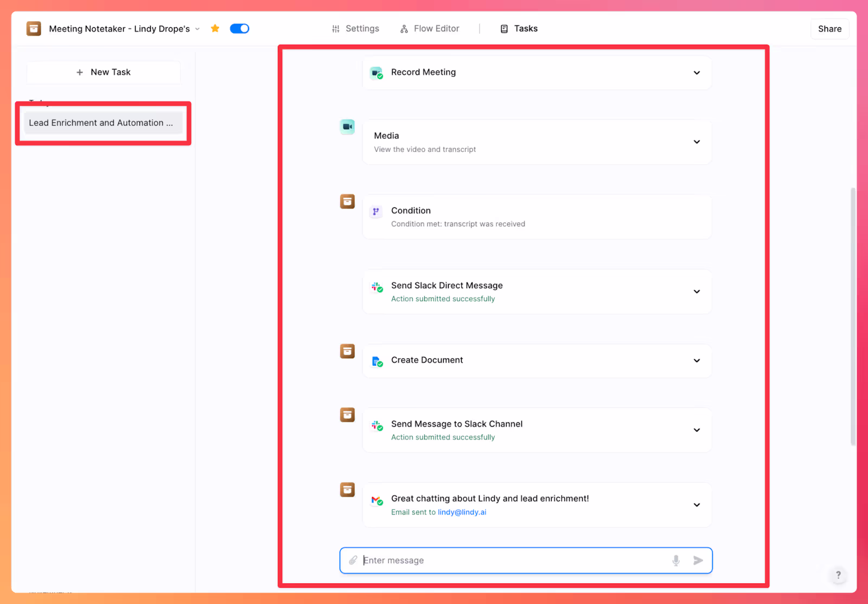
Task: Click the plus icon on New Task
Action: coord(80,72)
